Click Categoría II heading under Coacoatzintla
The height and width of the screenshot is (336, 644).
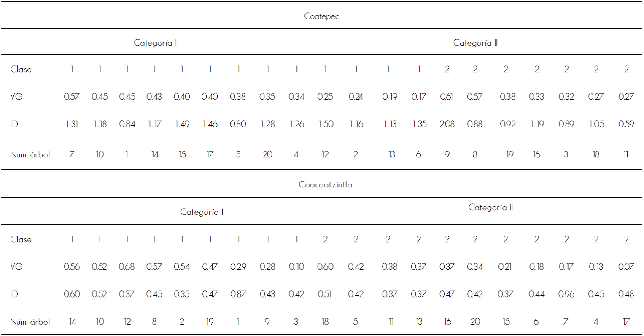[x=490, y=207]
